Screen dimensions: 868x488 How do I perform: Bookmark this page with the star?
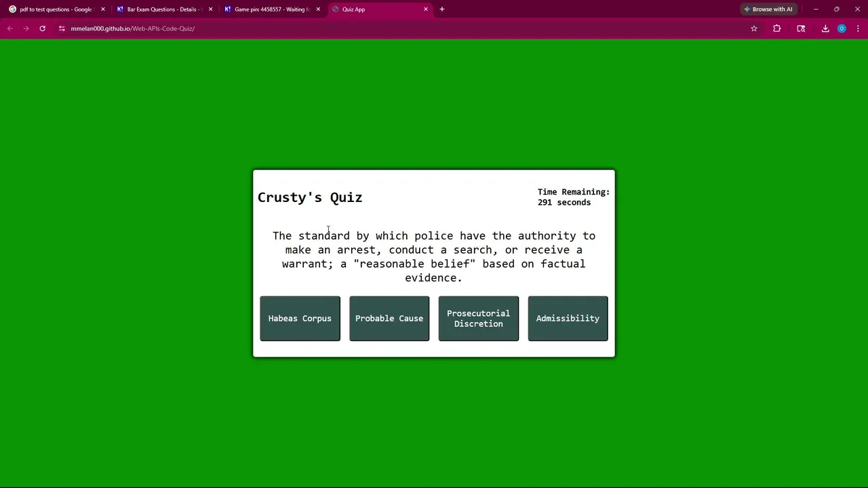tap(754, 28)
